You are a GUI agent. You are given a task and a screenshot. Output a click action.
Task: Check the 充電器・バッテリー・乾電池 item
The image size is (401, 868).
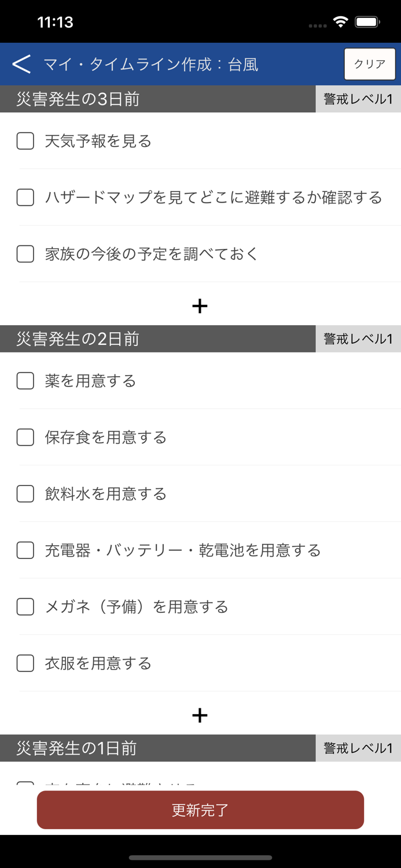point(25,550)
